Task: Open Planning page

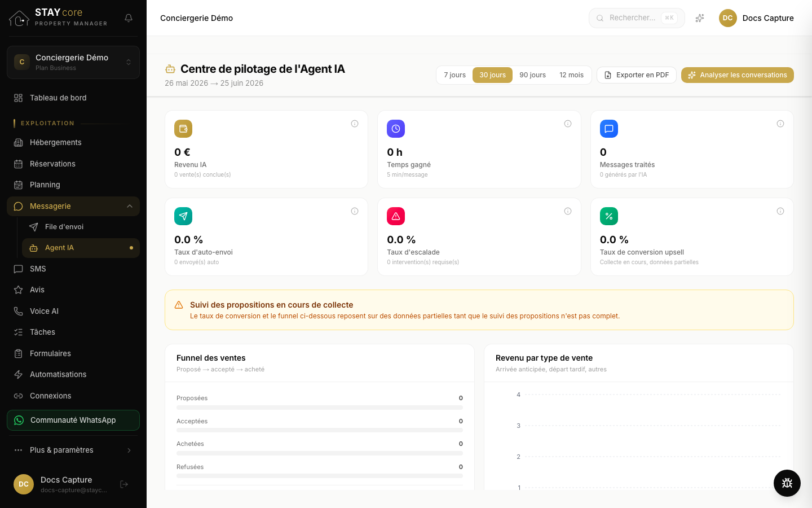Action: (73, 185)
